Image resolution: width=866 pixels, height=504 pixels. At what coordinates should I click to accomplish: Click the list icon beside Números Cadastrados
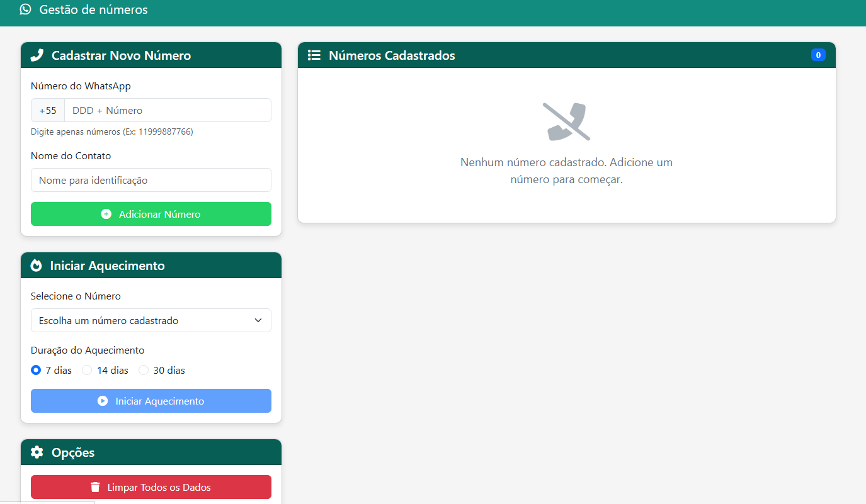[x=314, y=55]
